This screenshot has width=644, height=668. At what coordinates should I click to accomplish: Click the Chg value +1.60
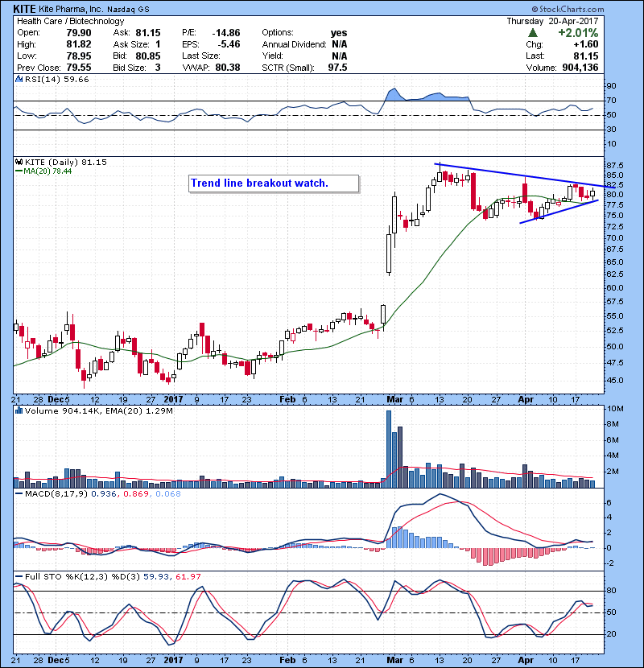coord(586,44)
